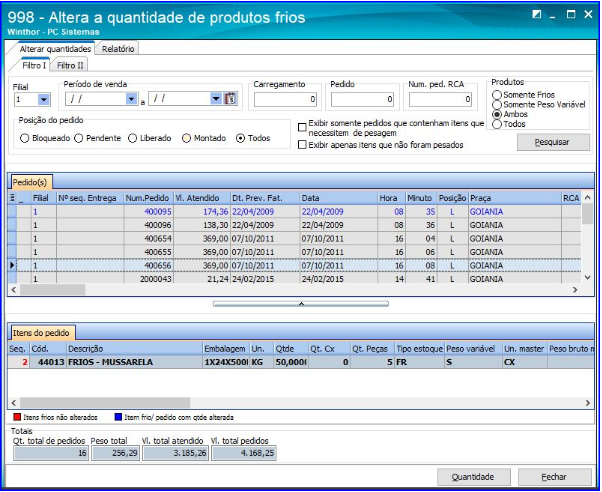Select the Ambos products radio option

point(497,114)
